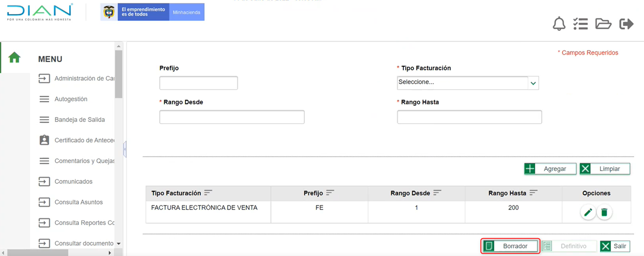This screenshot has height=256, width=644.
Task: Open the task checklist icon
Action: pos(580,24)
